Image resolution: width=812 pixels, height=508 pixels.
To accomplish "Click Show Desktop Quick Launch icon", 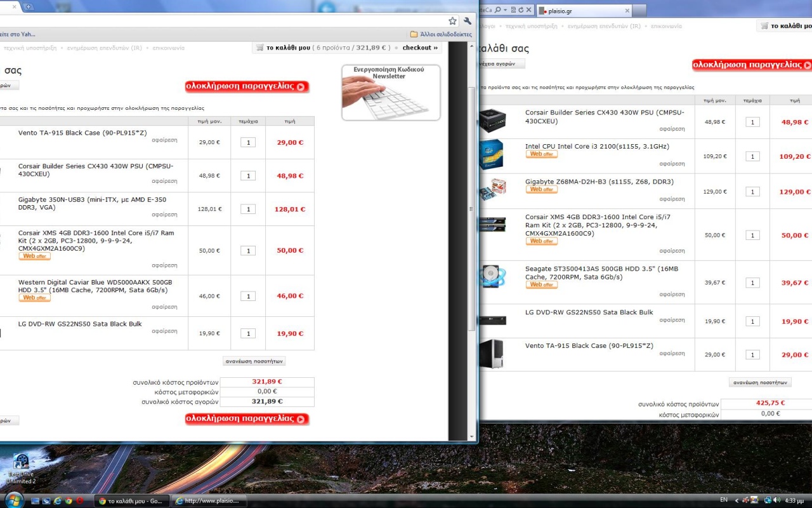I will coord(36,501).
